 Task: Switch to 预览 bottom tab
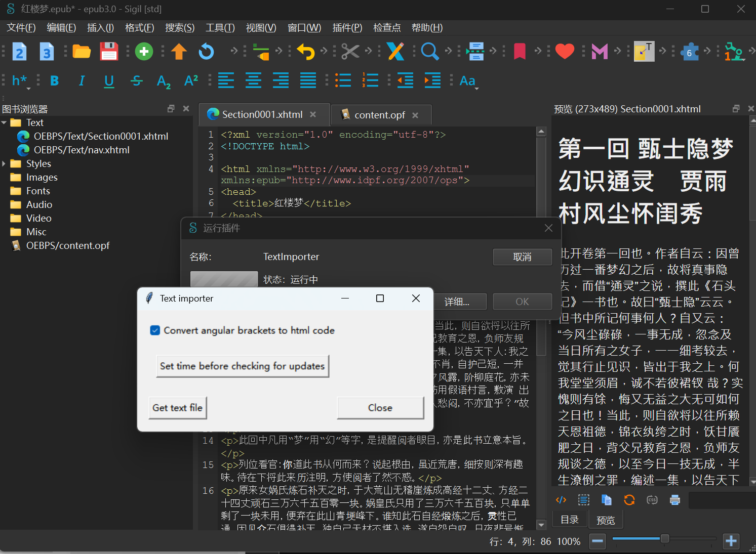coord(606,520)
